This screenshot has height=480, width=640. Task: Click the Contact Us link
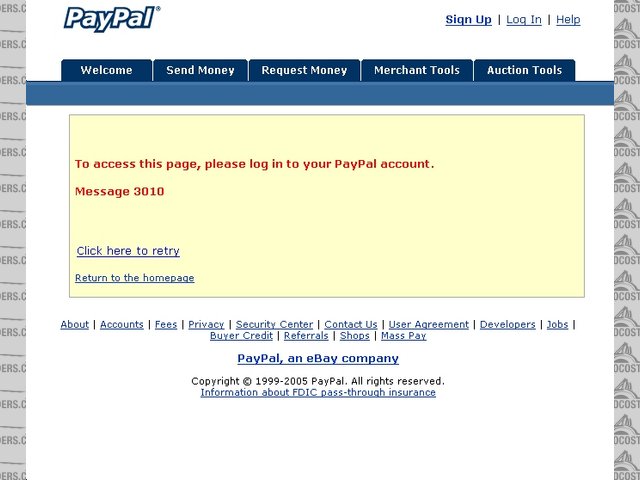(x=351, y=324)
